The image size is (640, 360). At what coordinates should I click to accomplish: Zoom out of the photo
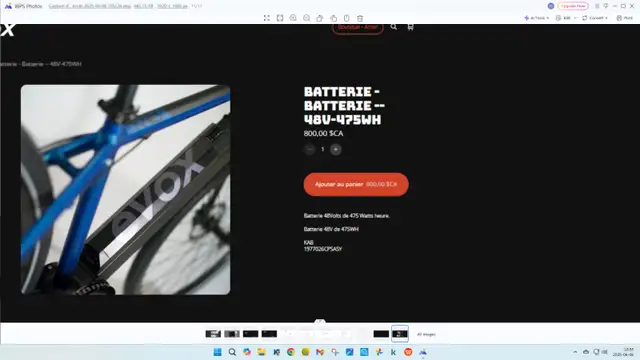(307, 18)
